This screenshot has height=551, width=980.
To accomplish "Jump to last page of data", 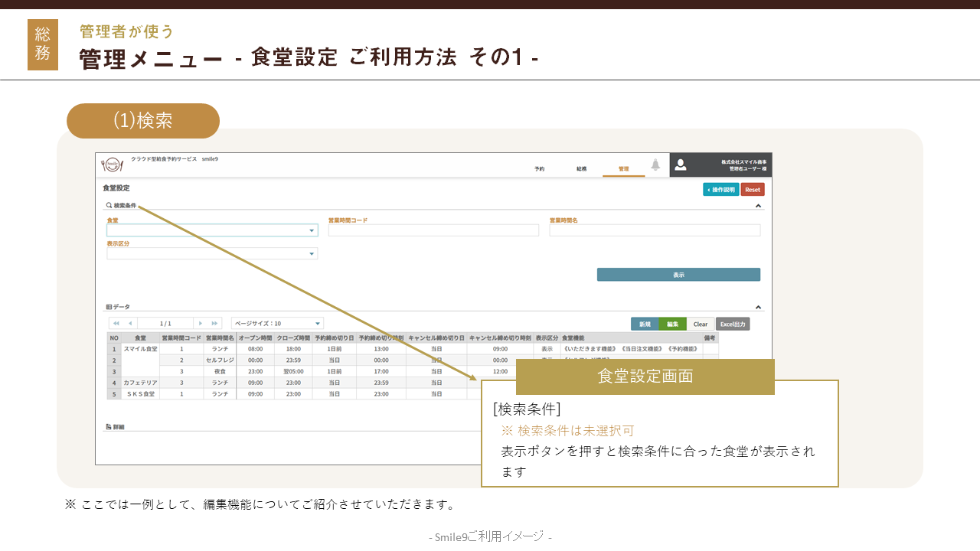I will (x=214, y=324).
